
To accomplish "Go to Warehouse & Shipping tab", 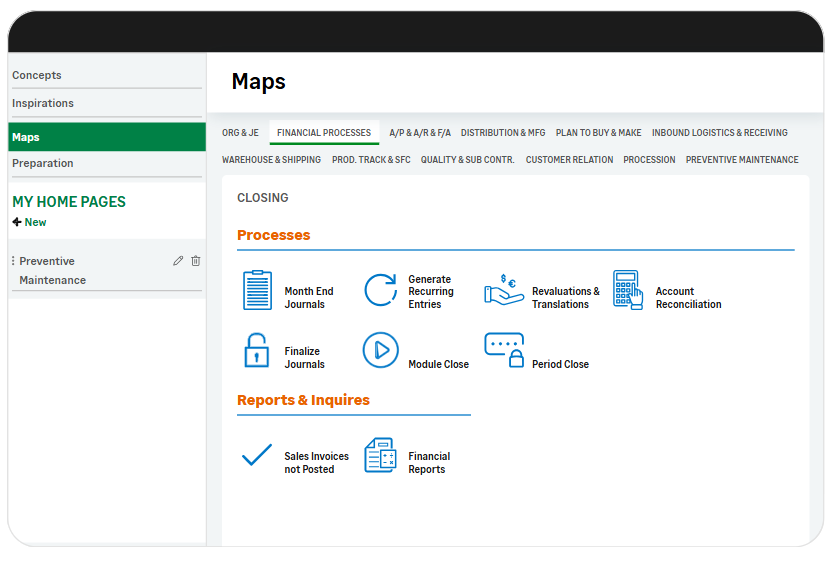I will tap(271, 160).
